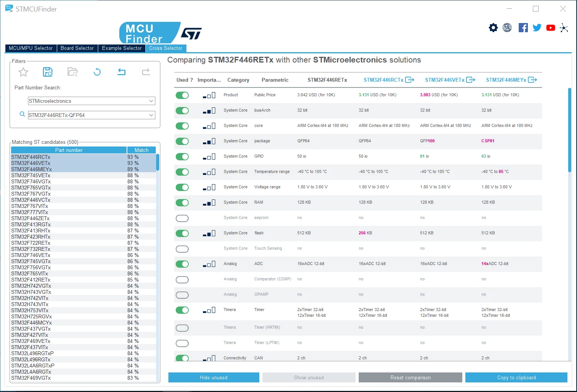Load a saved search from folder icon
Screen dimensions: 577x392
tap(73, 72)
